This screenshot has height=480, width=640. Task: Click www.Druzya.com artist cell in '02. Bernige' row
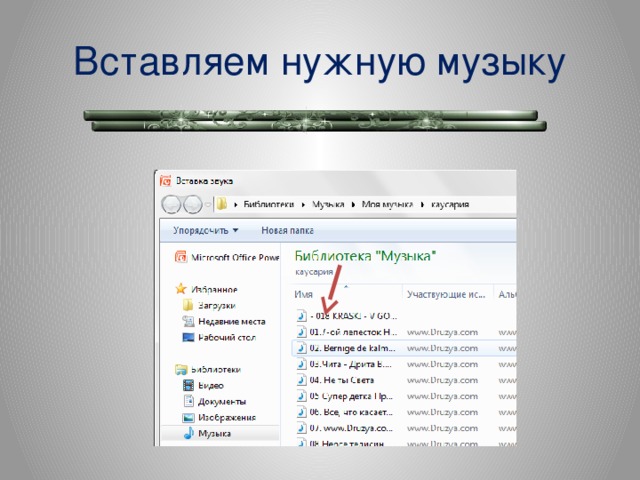tap(442, 348)
